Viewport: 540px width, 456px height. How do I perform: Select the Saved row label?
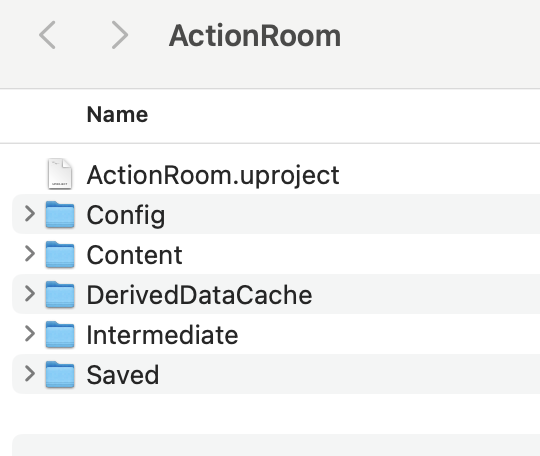(x=123, y=375)
